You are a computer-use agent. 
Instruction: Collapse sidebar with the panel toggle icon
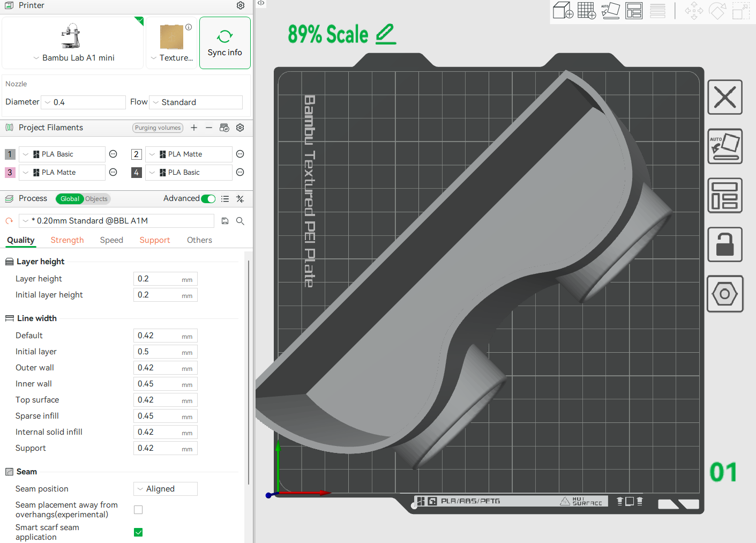pos(261,3)
